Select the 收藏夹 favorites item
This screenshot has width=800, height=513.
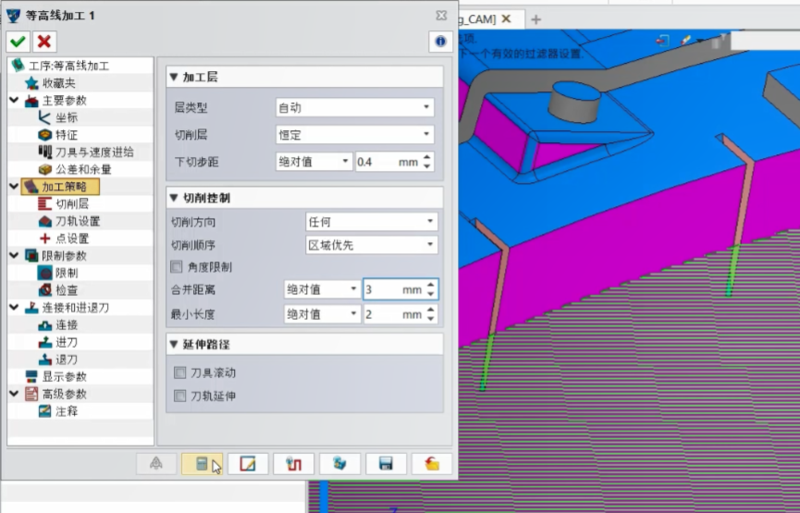click(56, 83)
